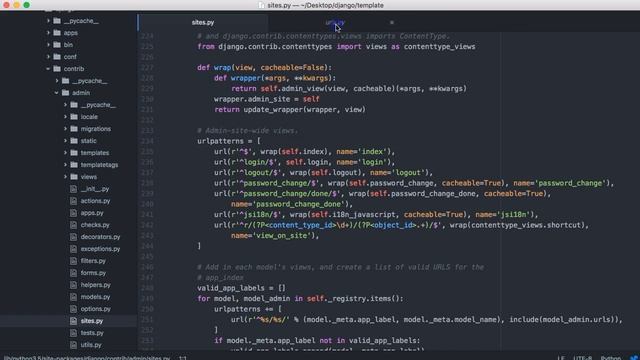Select the migrations folder label
The width and height of the screenshot is (640, 360).
click(96, 129)
